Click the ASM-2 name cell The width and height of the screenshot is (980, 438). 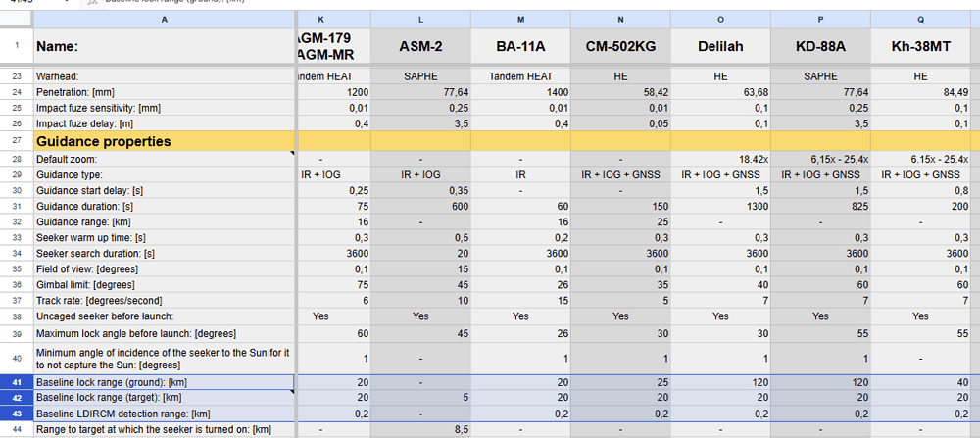[420, 46]
